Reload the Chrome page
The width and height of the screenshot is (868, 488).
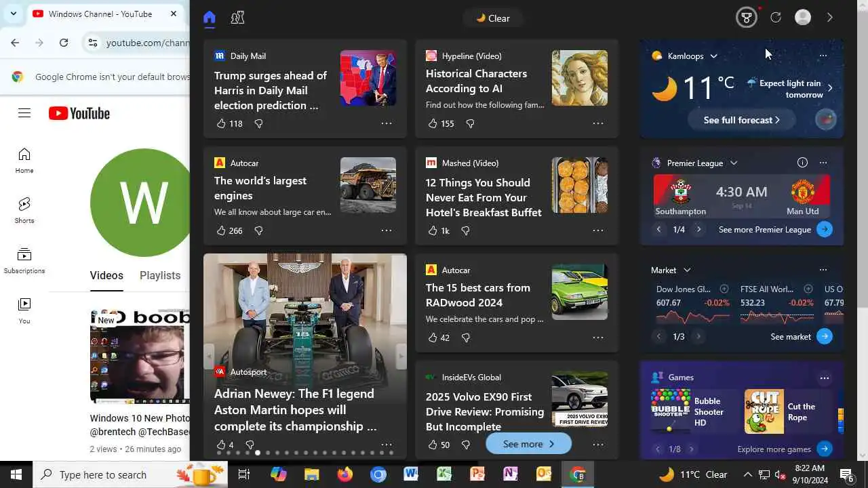pos(64,43)
